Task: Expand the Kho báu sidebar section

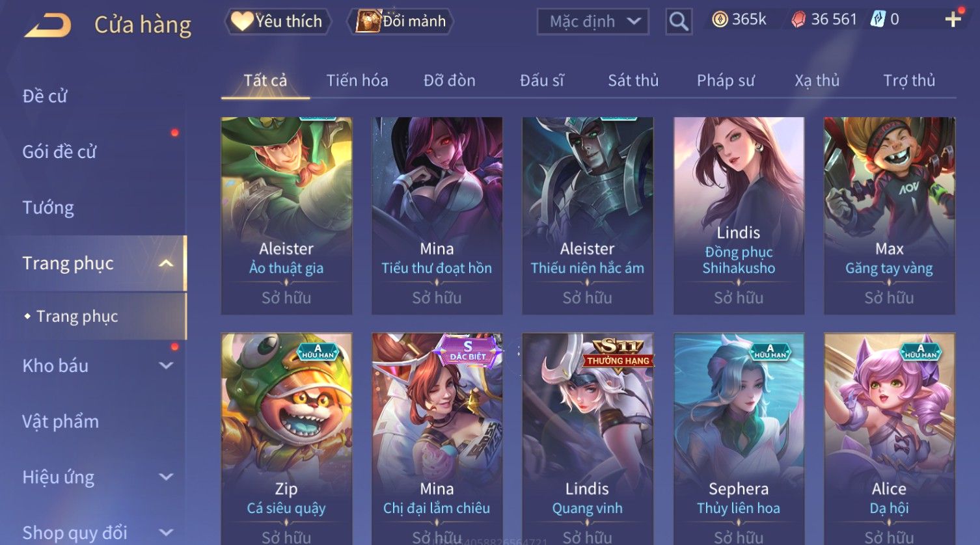Action: click(166, 366)
